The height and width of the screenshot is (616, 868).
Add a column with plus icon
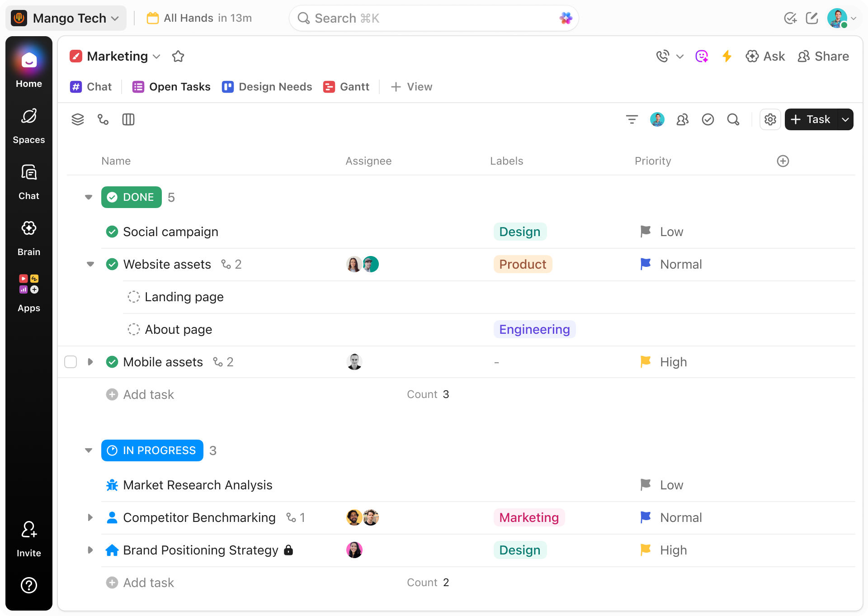pos(783,161)
